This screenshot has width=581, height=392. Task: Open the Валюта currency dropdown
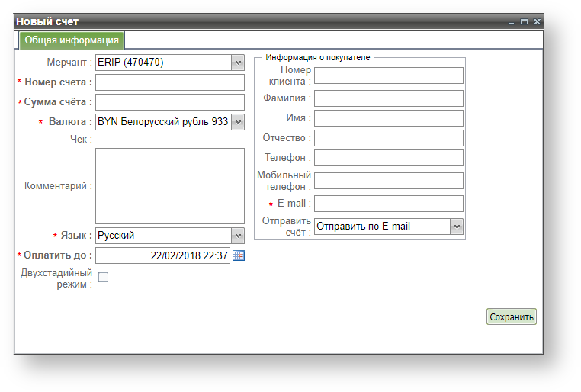coord(237,122)
